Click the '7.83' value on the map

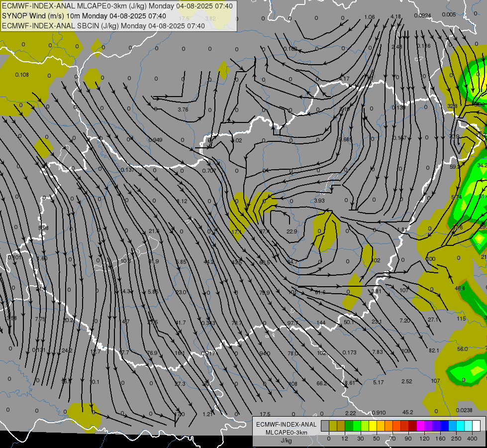[x=378, y=351]
